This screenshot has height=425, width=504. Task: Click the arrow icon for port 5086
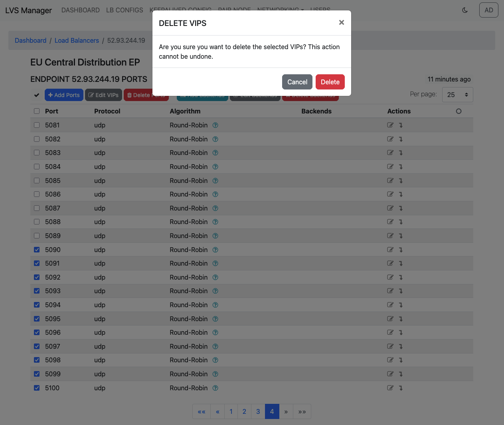tap(401, 194)
